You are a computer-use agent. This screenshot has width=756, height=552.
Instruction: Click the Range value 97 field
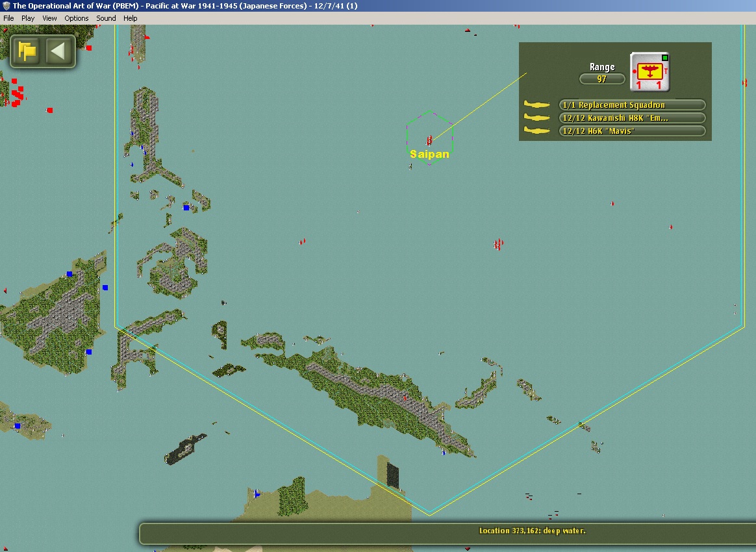pos(601,79)
